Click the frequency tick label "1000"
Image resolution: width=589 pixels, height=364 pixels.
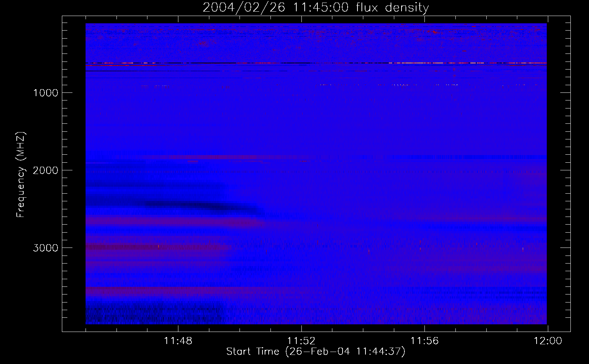coord(46,93)
